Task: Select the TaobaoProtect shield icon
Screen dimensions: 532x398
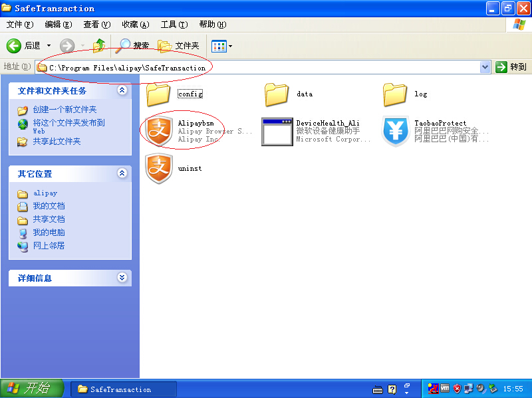Action: click(396, 131)
